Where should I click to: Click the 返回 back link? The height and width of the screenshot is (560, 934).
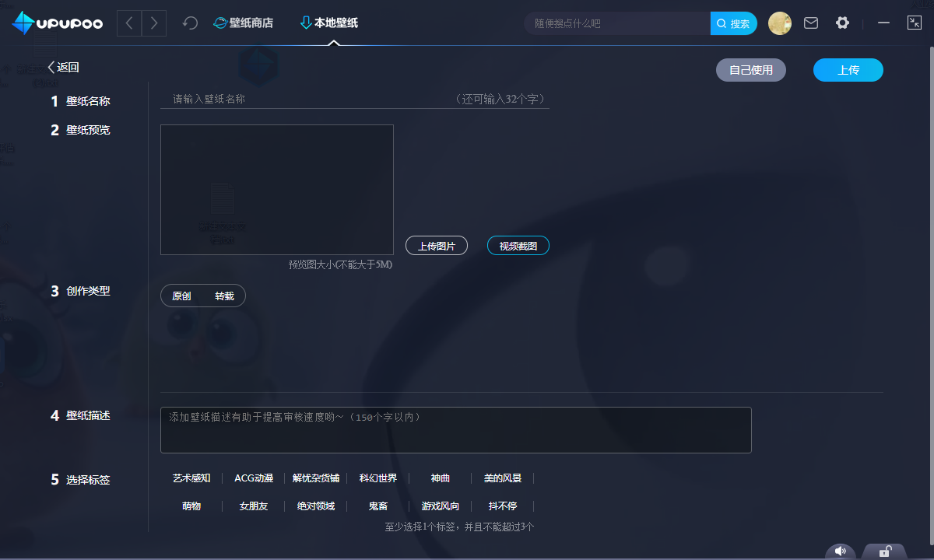click(63, 68)
